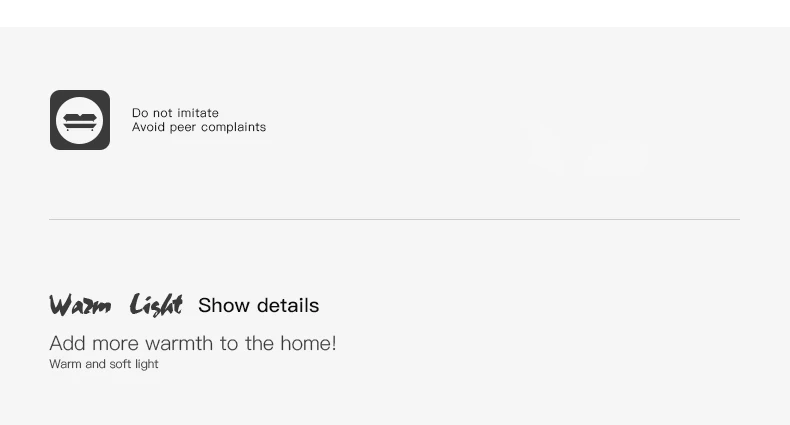Click 'Add more warmth to the home!' line

(193, 343)
